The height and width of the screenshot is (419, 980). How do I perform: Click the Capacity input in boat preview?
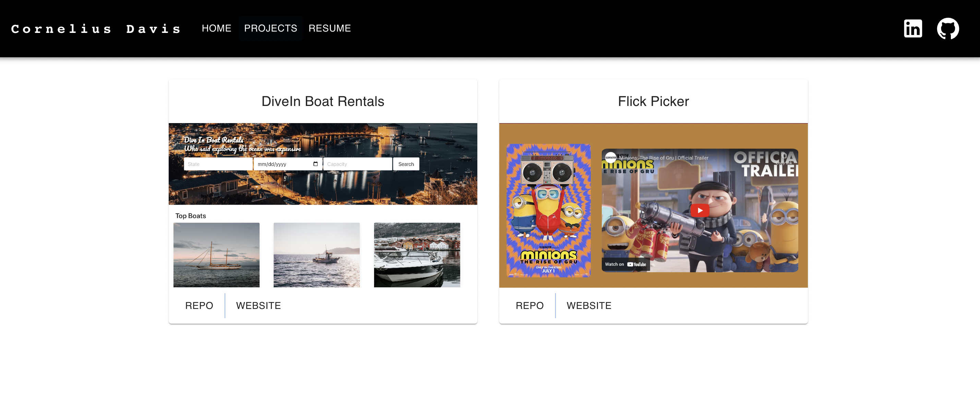358,164
